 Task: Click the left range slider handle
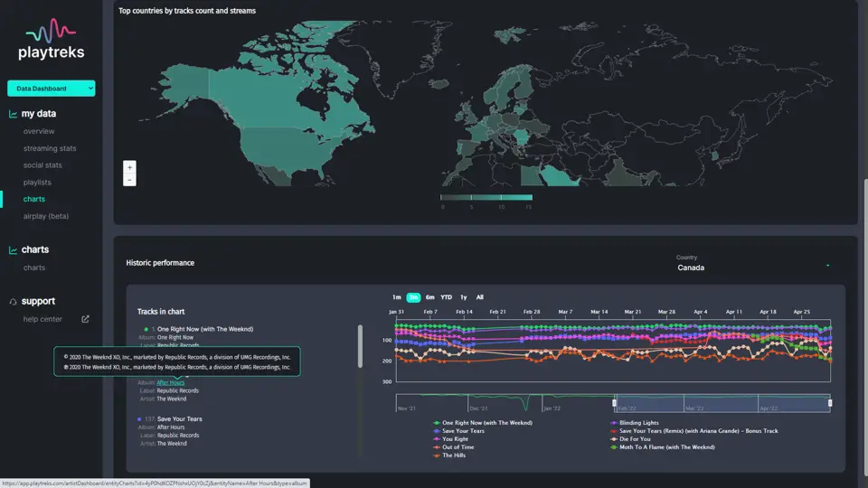615,403
